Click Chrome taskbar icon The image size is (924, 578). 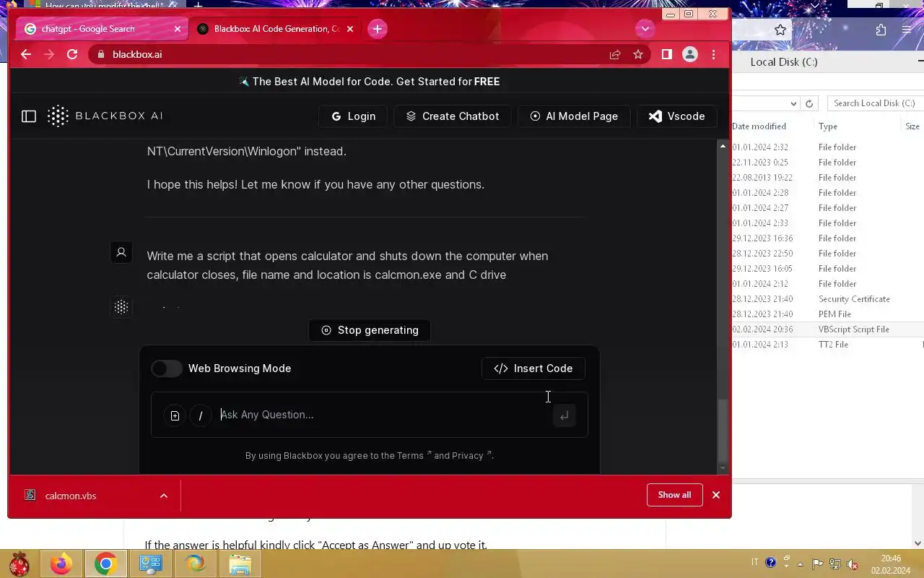pos(105,564)
